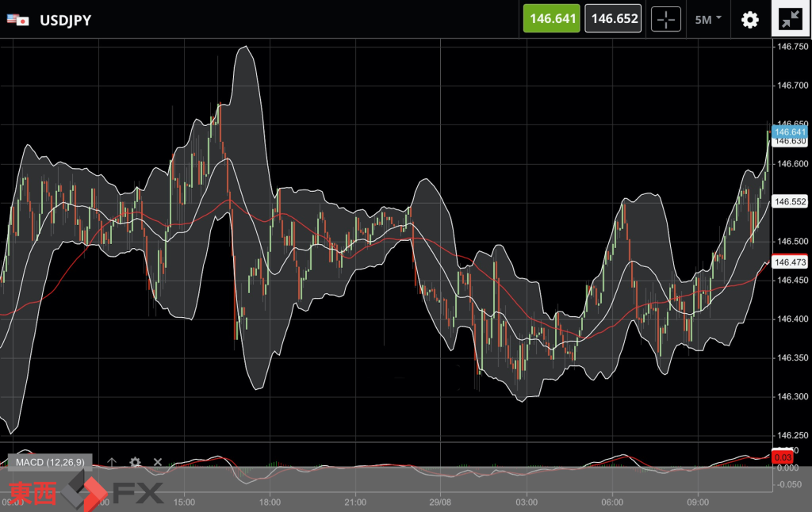Click the white 146.552 price axis label
Screen dimensions: 812x512
[x=790, y=201]
